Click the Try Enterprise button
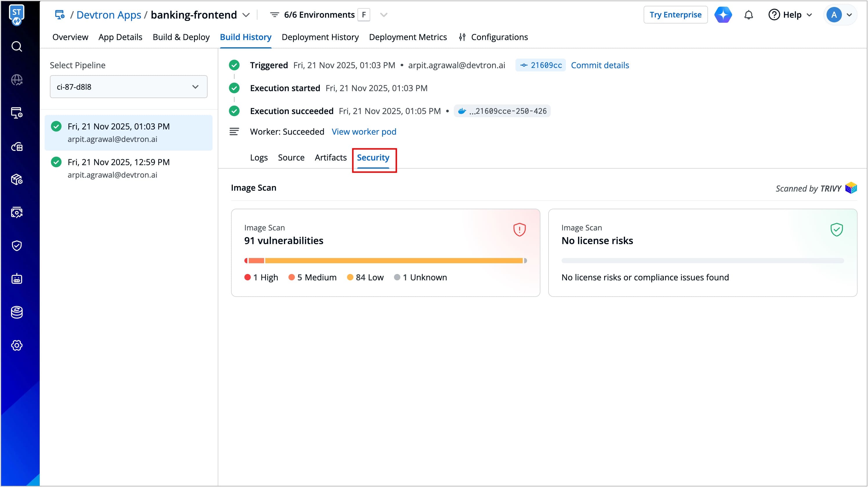The height and width of the screenshot is (487, 868). [675, 15]
